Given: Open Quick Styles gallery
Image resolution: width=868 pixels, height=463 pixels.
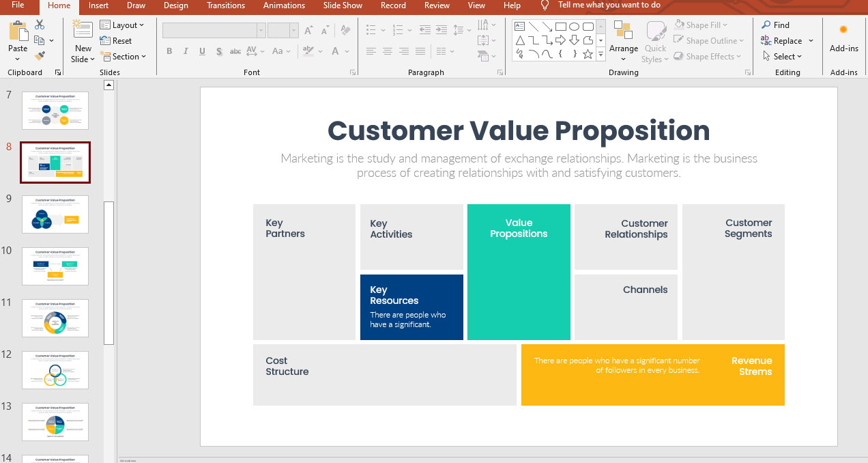Looking at the screenshot, I should (x=655, y=41).
